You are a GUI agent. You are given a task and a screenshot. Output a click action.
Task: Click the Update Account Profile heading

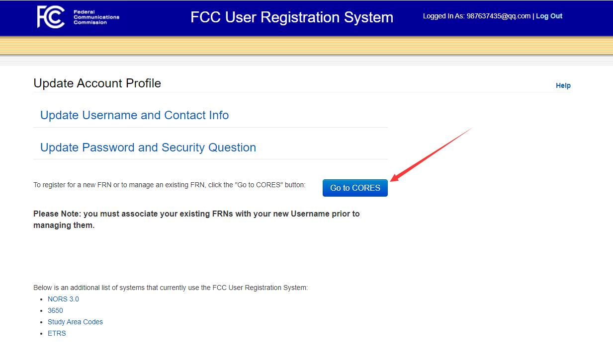pyautogui.click(x=97, y=83)
